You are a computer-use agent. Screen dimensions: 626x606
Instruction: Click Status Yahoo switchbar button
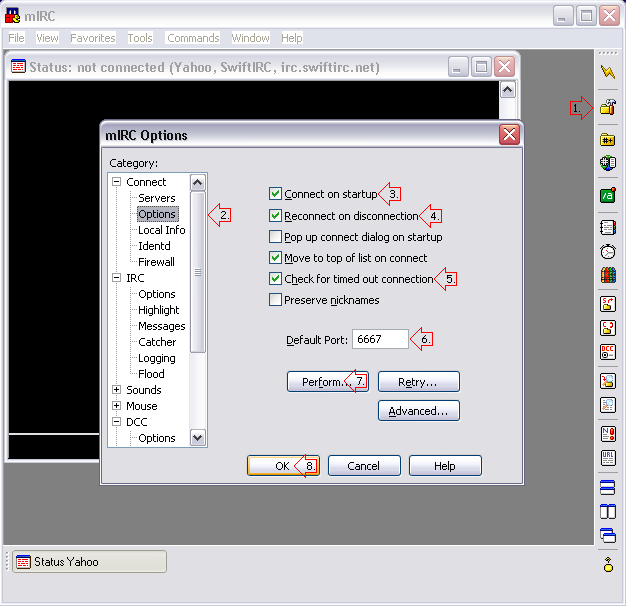89,562
